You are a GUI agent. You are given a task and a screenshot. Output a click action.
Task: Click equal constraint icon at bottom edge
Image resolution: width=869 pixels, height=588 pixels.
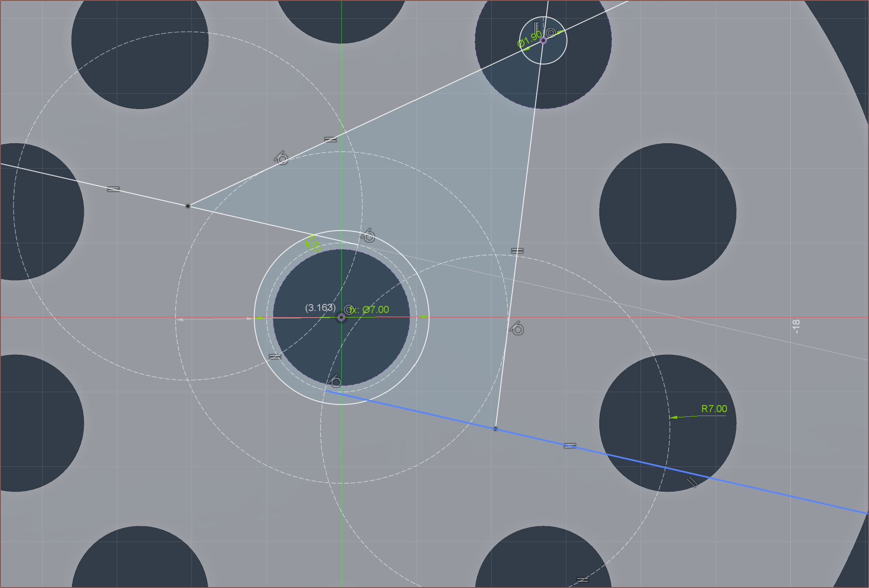click(582, 580)
